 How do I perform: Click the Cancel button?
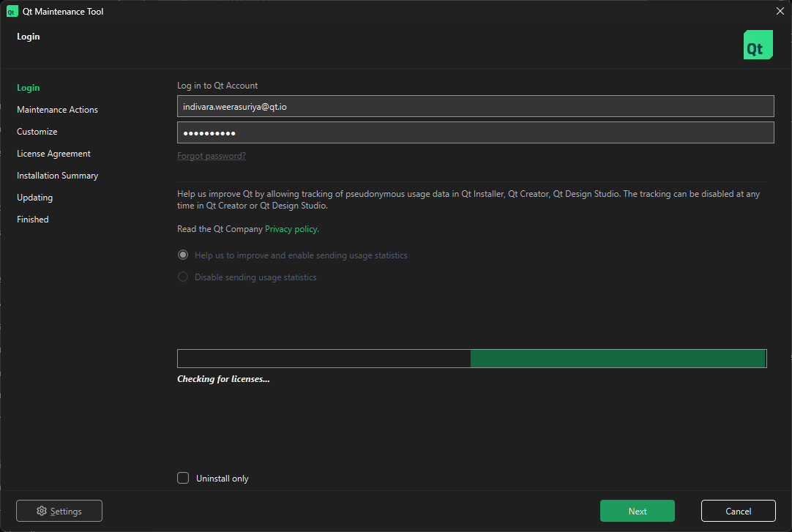pos(739,511)
